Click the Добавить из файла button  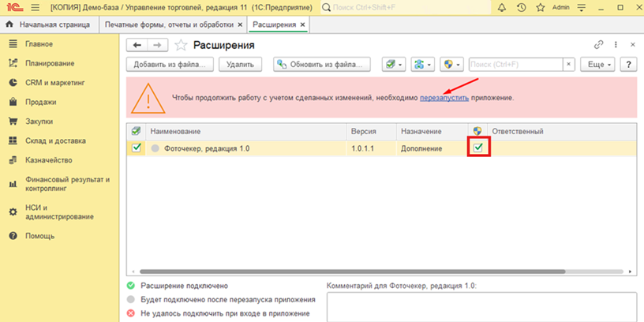pyautogui.click(x=170, y=65)
